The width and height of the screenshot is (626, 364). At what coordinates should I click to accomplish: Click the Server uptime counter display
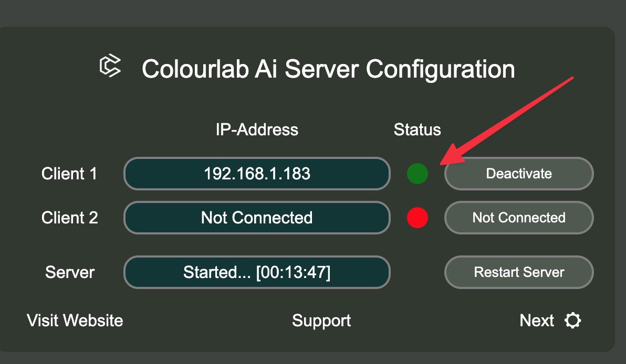point(257,272)
